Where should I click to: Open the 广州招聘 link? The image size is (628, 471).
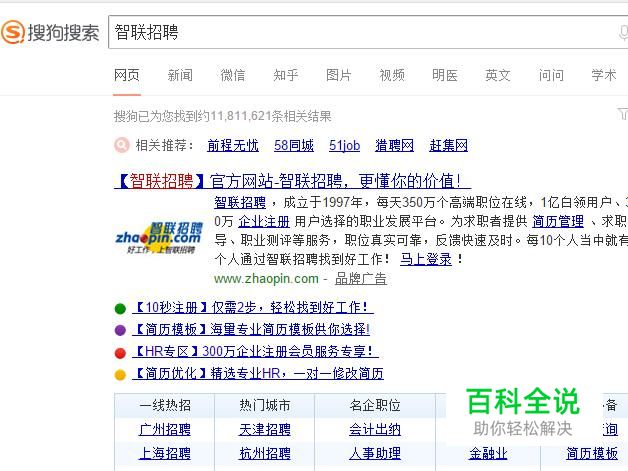[165, 429]
